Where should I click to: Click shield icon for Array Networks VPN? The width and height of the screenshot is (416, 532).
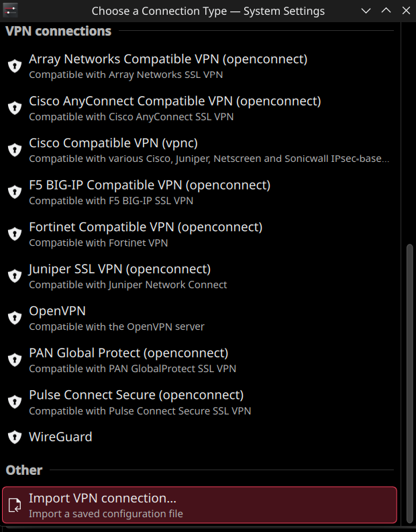point(14,66)
